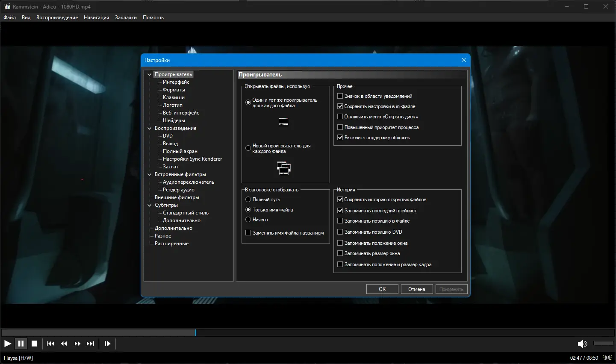The width and height of the screenshot is (616, 364).
Task: Enable 'Запоминать положение и размер кадра' checkbox
Action: tap(340, 264)
